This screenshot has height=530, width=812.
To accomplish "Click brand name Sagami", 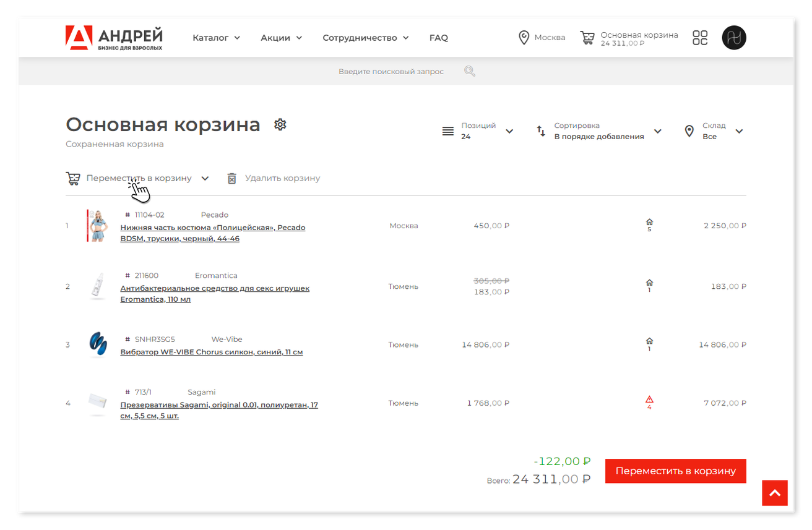I will pyautogui.click(x=202, y=392).
